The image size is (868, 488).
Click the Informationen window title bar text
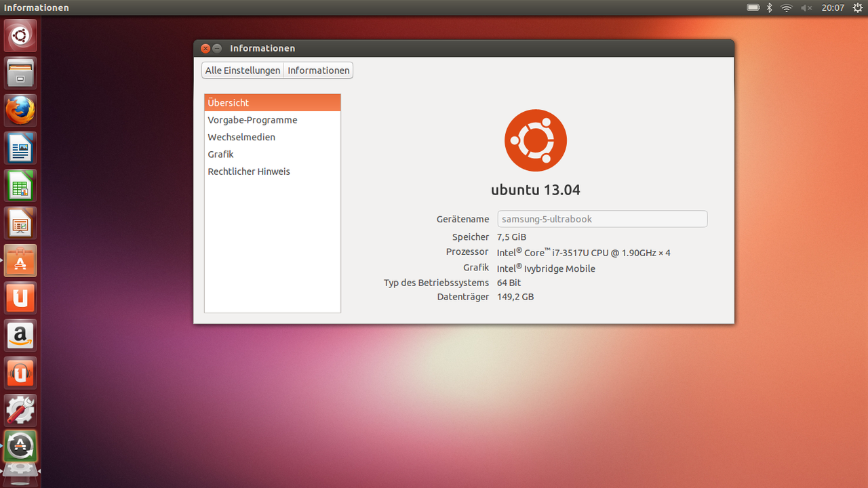262,48
